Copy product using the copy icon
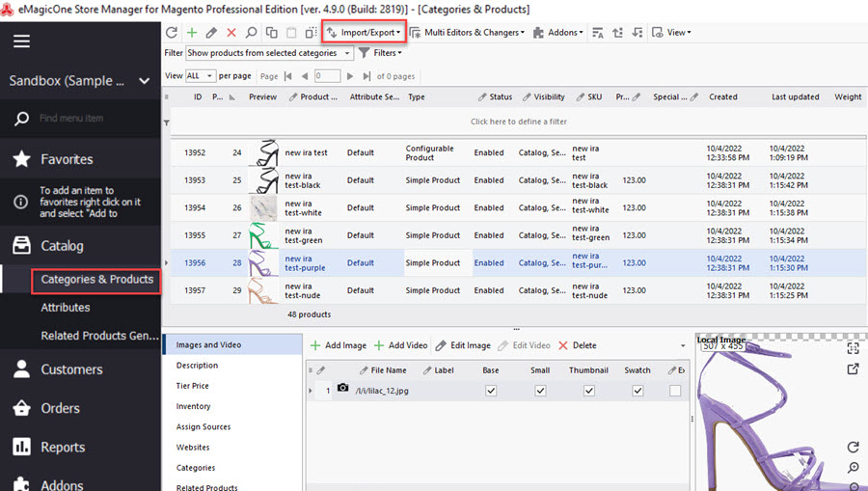 click(x=271, y=33)
